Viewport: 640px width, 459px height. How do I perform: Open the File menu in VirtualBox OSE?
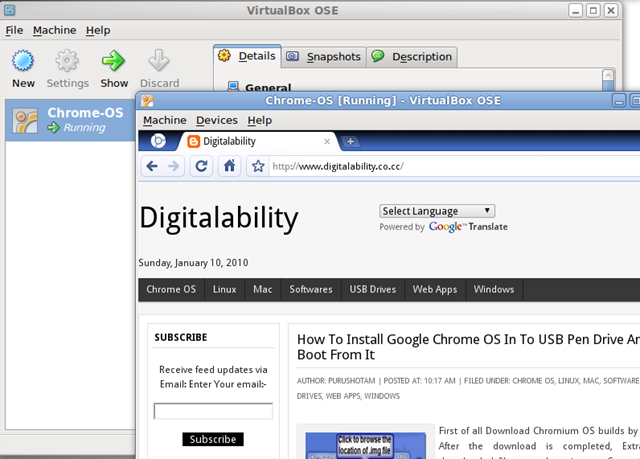coord(14,30)
